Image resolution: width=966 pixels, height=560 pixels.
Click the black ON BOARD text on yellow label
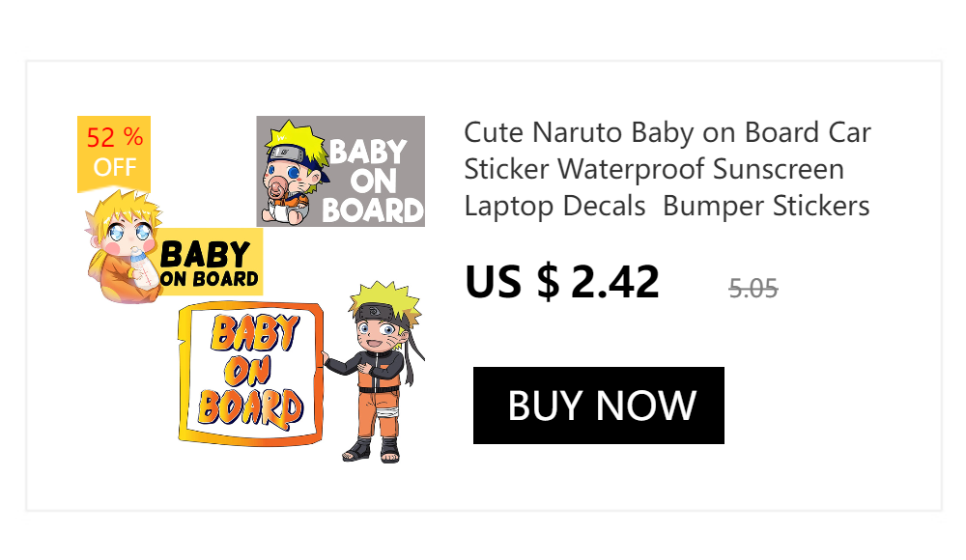[209, 279]
